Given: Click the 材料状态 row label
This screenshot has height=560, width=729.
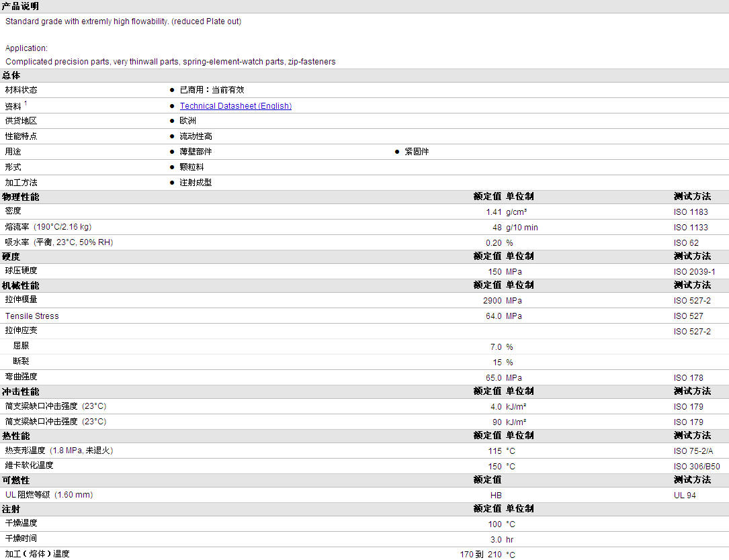Looking at the screenshot, I should click(x=21, y=90).
